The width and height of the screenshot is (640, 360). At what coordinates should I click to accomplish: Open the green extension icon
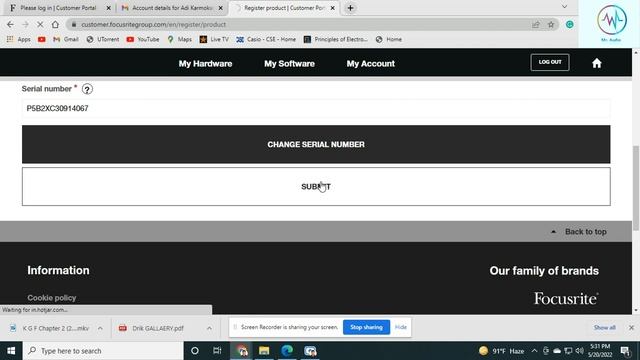[x=570, y=24]
